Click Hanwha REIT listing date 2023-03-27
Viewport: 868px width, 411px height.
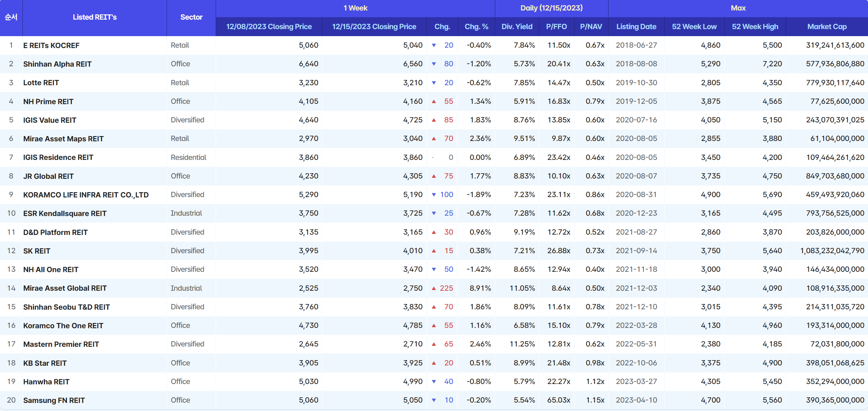(636, 382)
